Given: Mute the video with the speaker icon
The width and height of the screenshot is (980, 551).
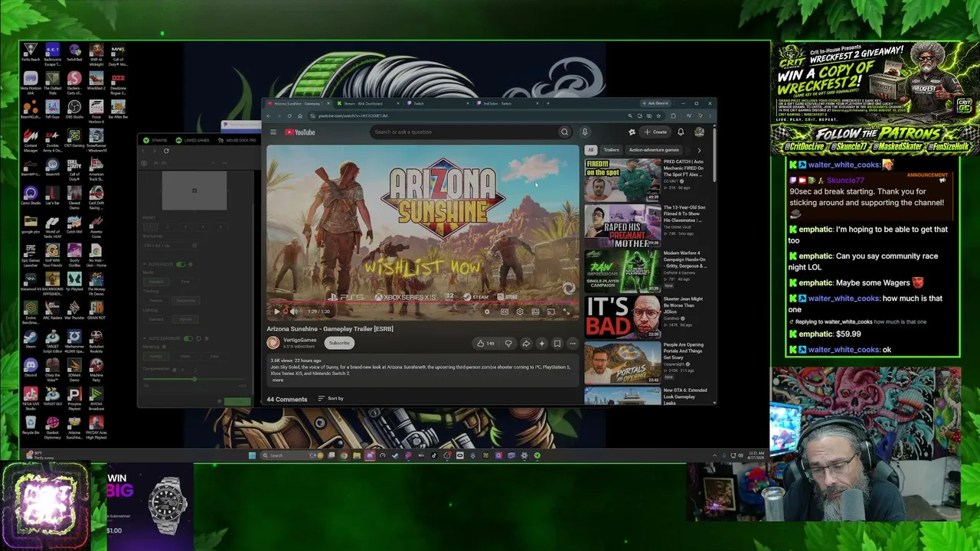Looking at the screenshot, I should [x=293, y=311].
